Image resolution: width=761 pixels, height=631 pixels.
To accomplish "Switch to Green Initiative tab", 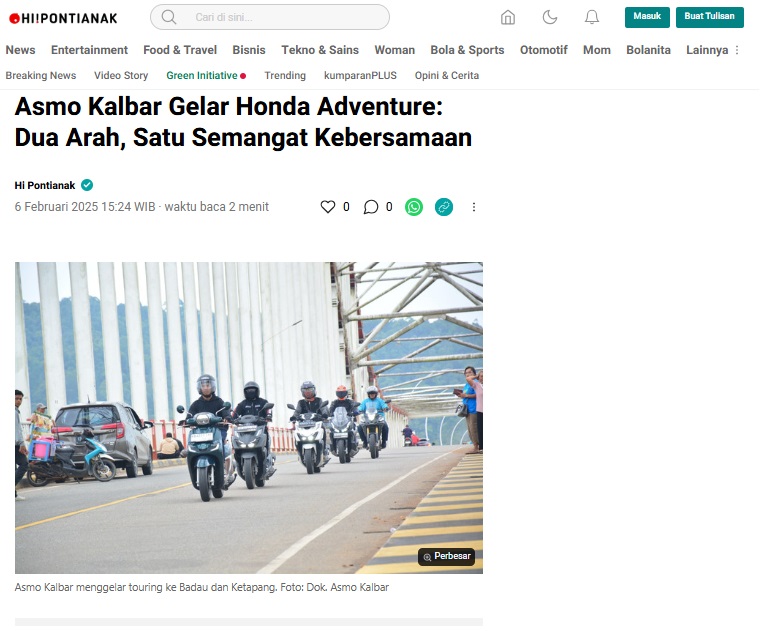I will [202, 76].
